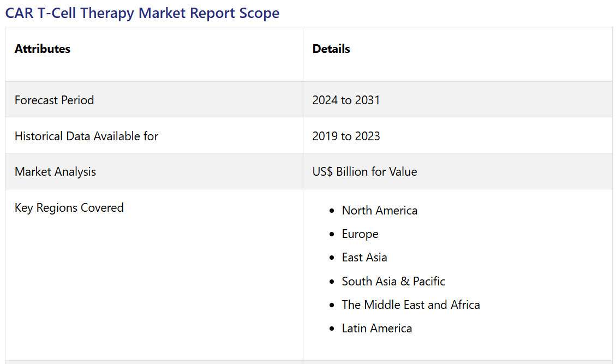Select the Historical Data Available for label
Viewport: 616px width, 364px height.
86,136
